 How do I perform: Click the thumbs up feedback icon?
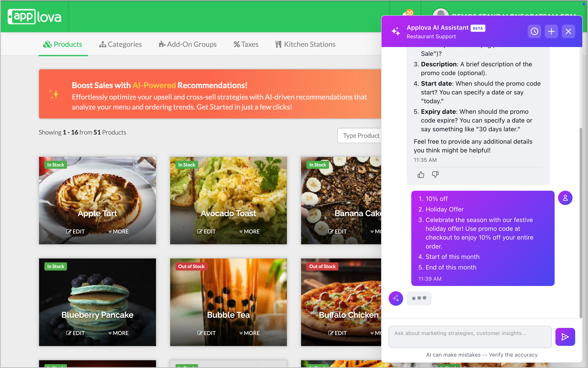[421, 174]
